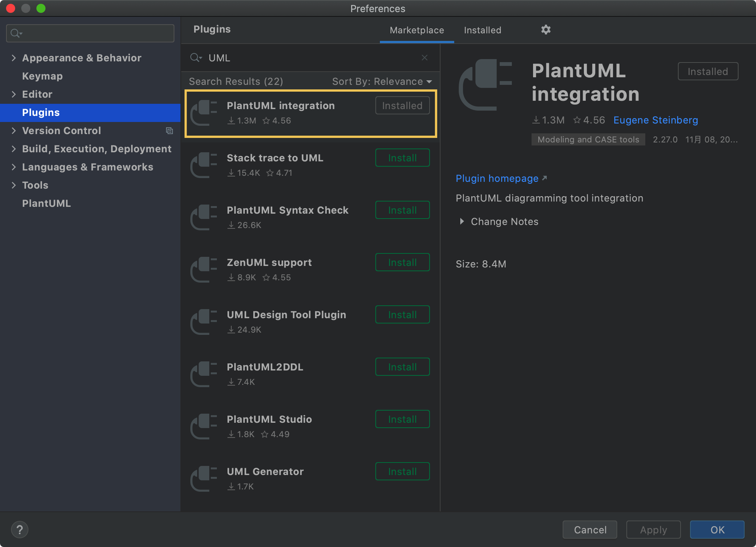This screenshot has width=756, height=547.
Task: Click the external link arrow next to Plugin homepage
Action: (544, 178)
